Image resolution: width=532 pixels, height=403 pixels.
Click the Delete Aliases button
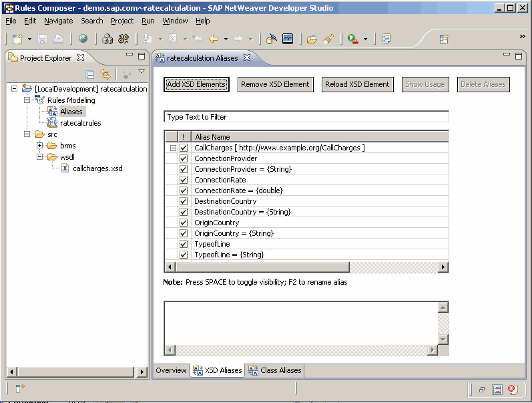click(483, 84)
